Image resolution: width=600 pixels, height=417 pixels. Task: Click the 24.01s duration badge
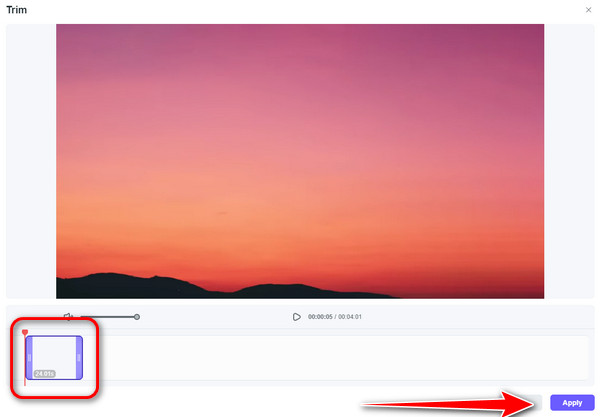coord(44,373)
